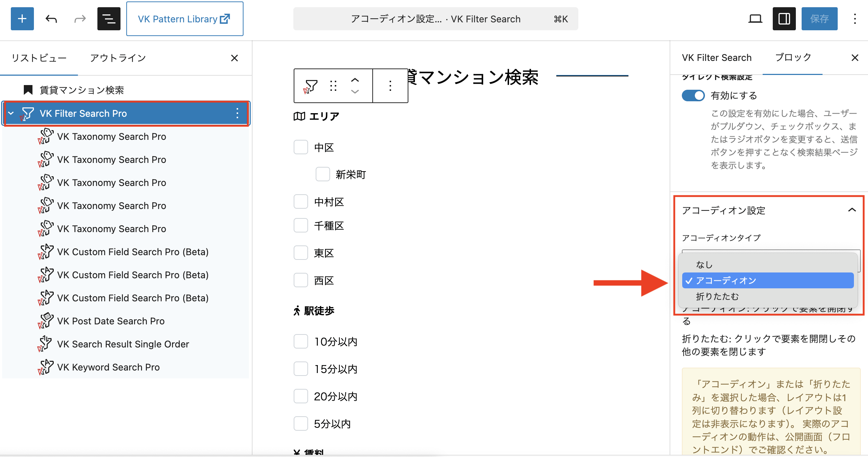Undo the last change
Image resolution: width=868 pixels, height=457 pixels.
point(51,19)
